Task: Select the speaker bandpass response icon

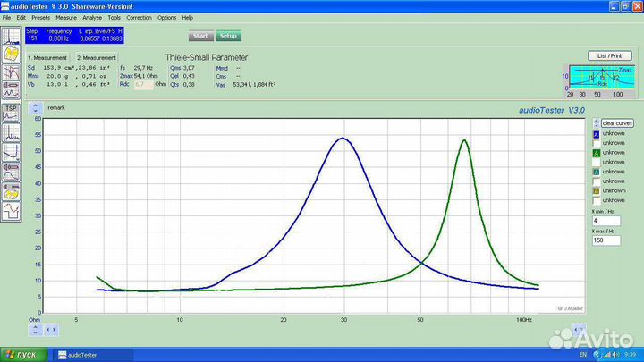Action: 11,172
